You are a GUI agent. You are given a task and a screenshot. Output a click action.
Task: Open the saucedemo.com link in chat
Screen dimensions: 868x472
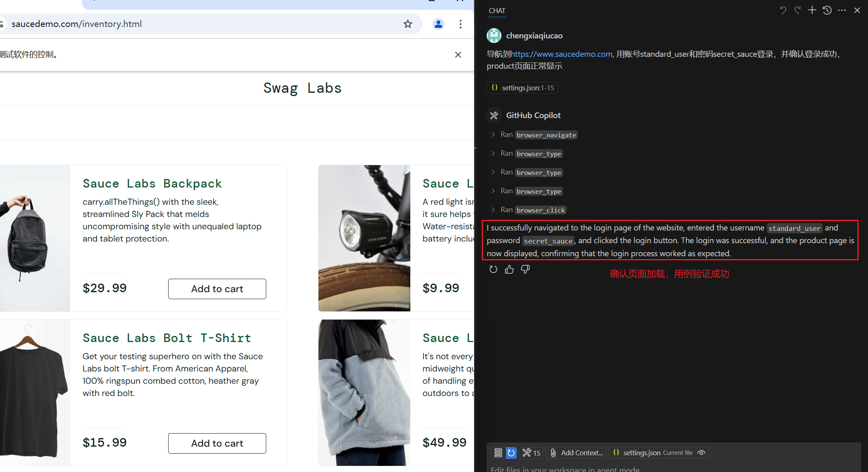pyautogui.click(x=561, y=54)
